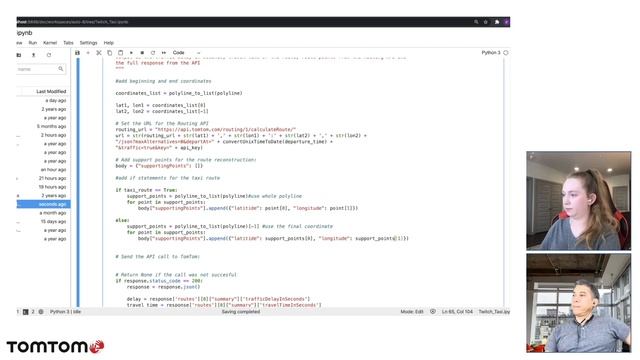The height and width of the screenshot is (360, 640).
Task: Click the 'if response.status_code == 200:' line
Action: click(x=159, y=281)
